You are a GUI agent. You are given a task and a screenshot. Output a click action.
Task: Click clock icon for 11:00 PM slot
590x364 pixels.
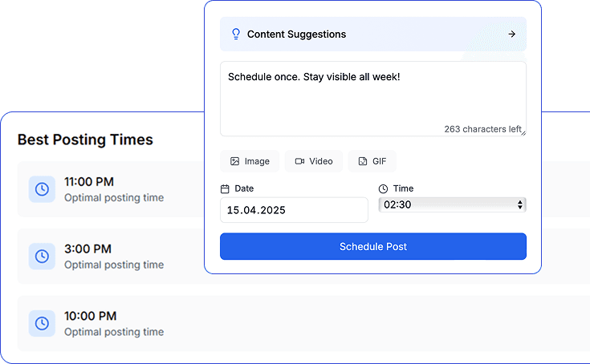(x=42, y=189)
